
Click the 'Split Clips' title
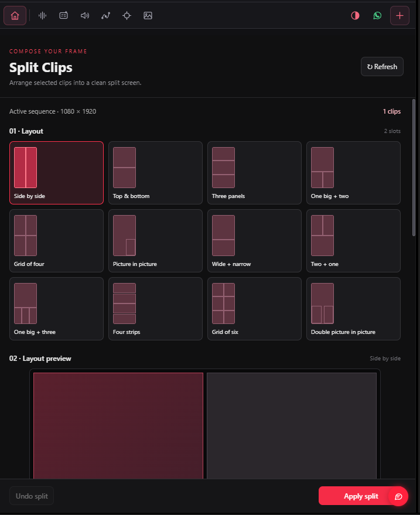click(41, 67)
